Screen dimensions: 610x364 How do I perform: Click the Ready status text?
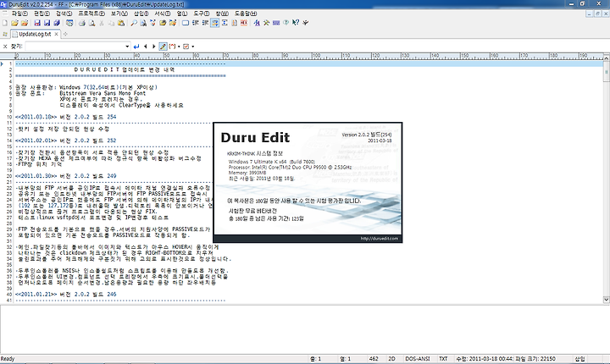tap(8, 359)
